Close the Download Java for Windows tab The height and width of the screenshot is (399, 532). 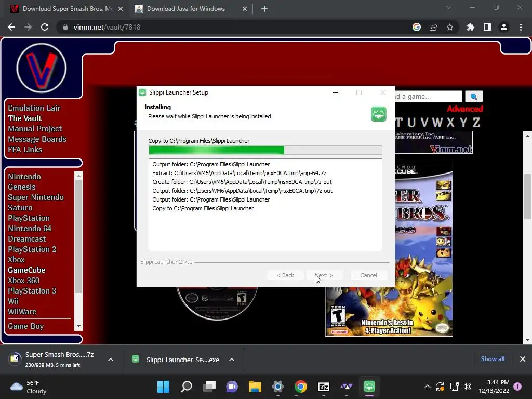(x=245, y=9)
